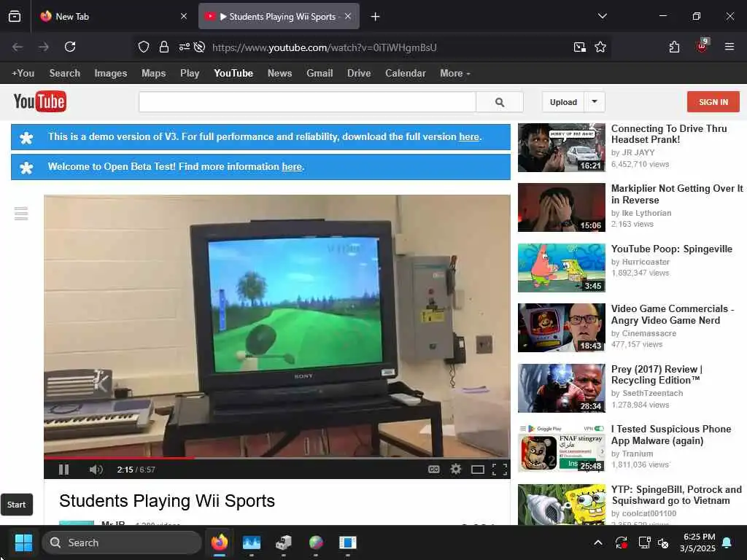
Task: Open Gmail in the Google bar
Action: (x=320, y=74)
